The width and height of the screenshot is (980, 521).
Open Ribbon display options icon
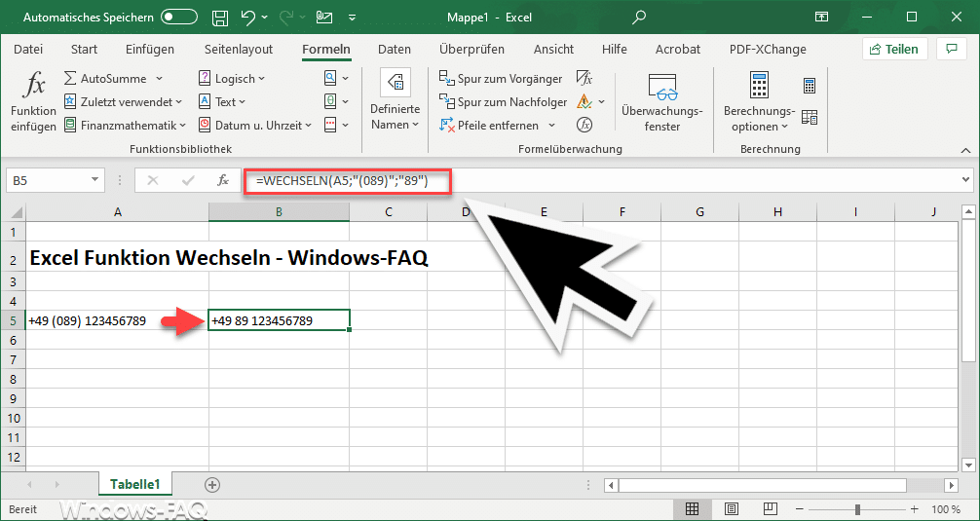821,18
